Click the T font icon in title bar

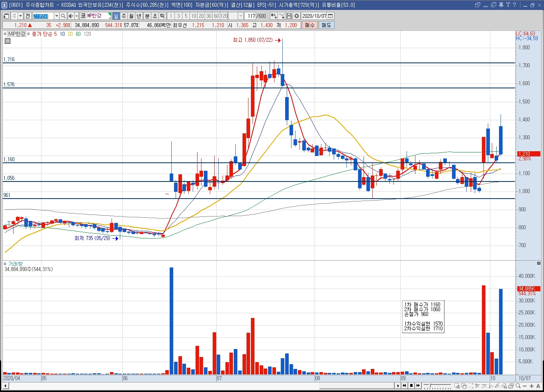point(508,5)
